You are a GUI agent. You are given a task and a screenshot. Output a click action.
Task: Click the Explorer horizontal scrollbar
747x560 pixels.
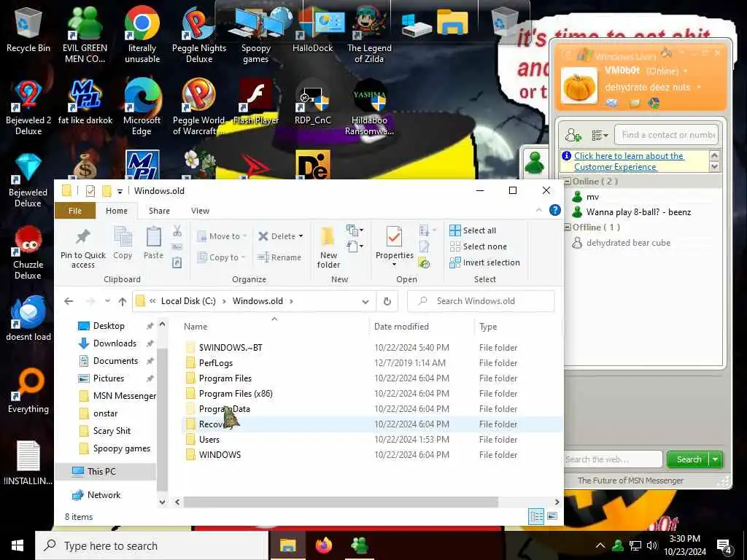pyautogui.click(x=341, y=502)
